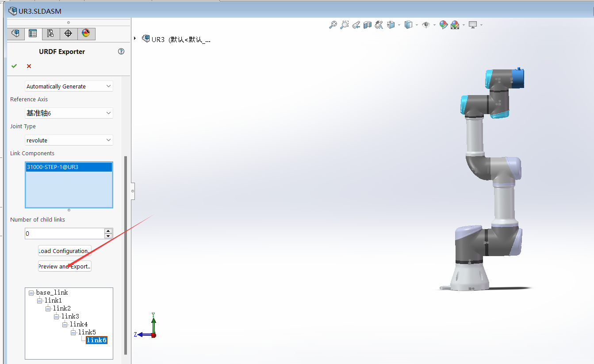
Task: Click the blue tool flange on robot
Action: point(518,77)
